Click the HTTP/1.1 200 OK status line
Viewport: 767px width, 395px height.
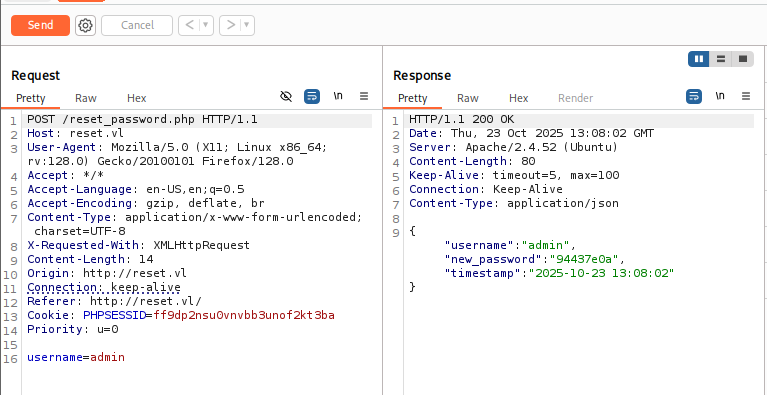pyautogui.click(x=462, y=120)
